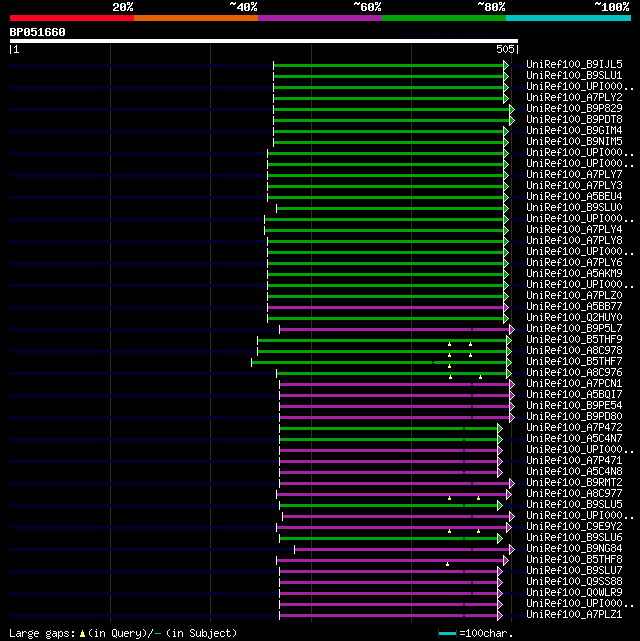Click the green arrowhead of the UniRef100_A7P472 alignment
640x641 pixels.
[x=500, y=428]
